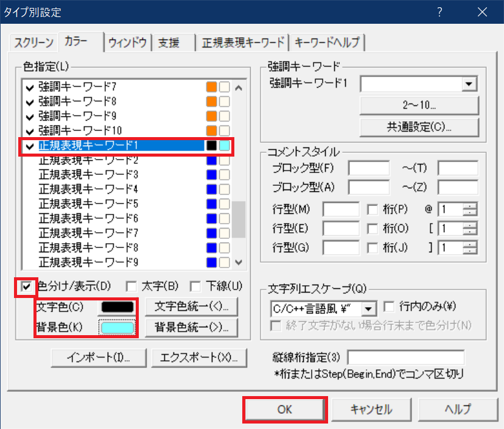Click the 縦線桁指定 input field
This screenshot has width=504, height=429.
405,357
